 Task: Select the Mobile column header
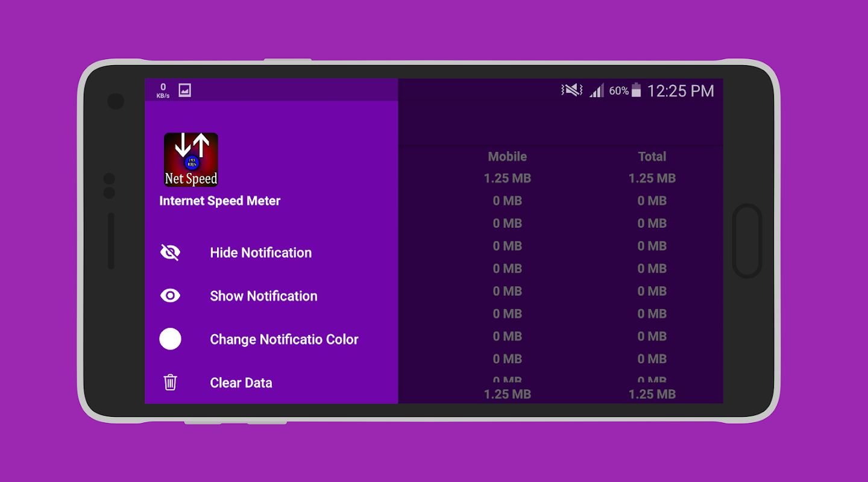coord(508,157)
